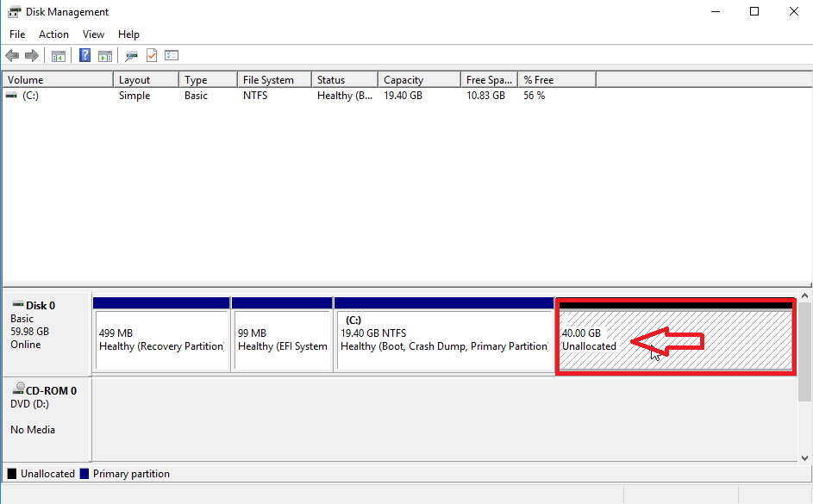Click the 56 % free cell
The height and width of the screenshot is (504, 813).
click(534, 96)
